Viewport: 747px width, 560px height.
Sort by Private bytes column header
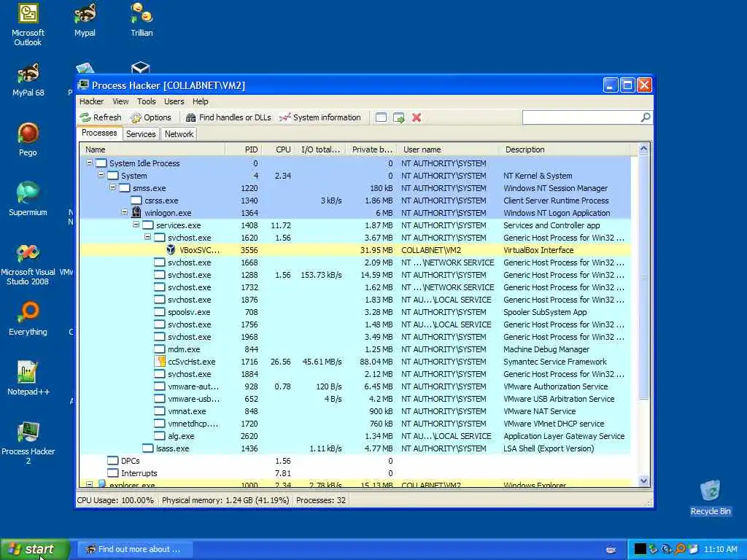point(371,149)
